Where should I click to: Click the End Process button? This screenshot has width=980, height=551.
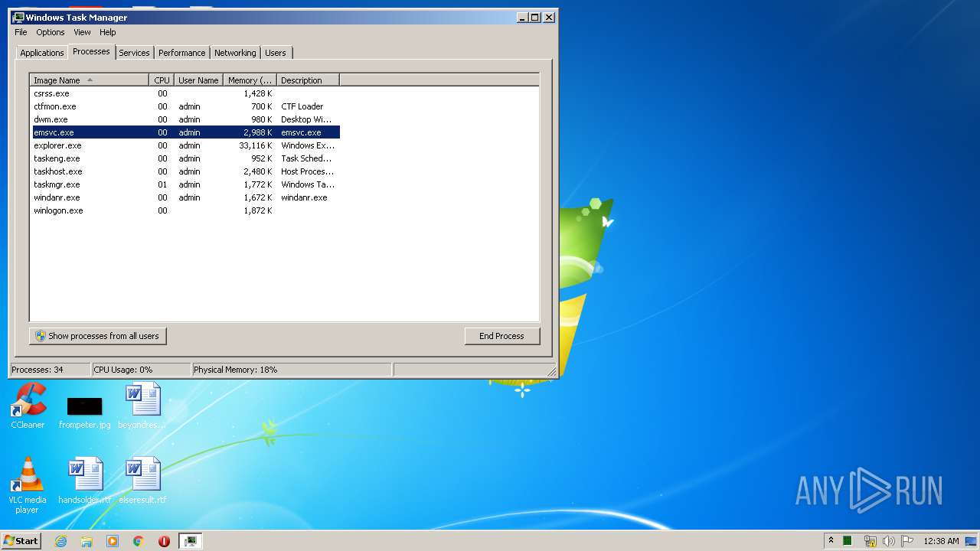pyautogui.click(x=501, y=336)
